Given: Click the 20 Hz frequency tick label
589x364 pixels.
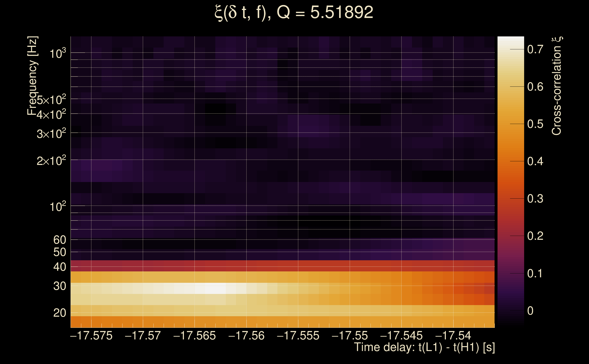Looking at the screenshot, I should (59, 313).
